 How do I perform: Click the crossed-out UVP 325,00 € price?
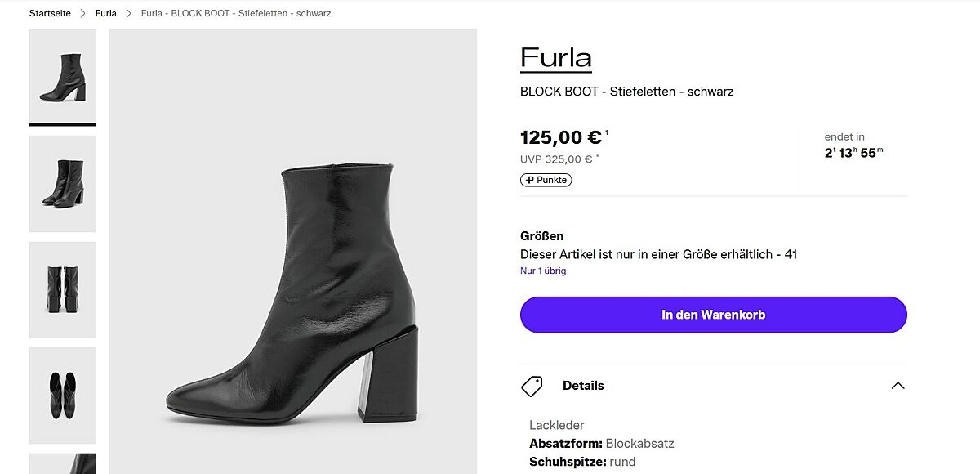pyautogui.click(x=568, y=159)
